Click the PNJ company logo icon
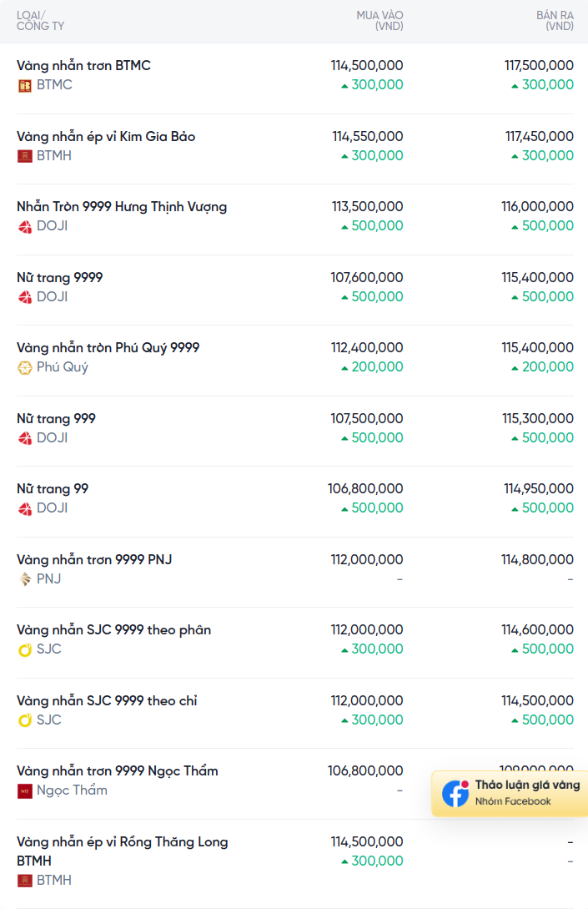588x909 pixels. [x=25, y=579]
